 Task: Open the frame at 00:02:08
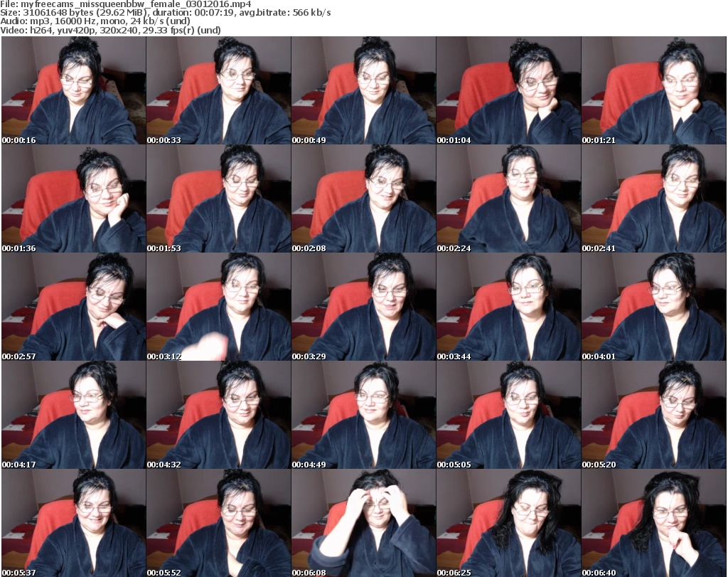[x=363, y=198]
